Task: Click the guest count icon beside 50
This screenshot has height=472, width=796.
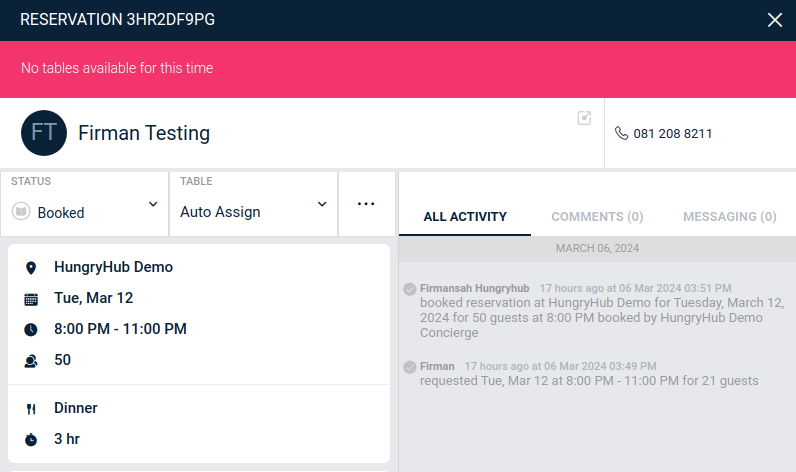Action: [31, 361]
